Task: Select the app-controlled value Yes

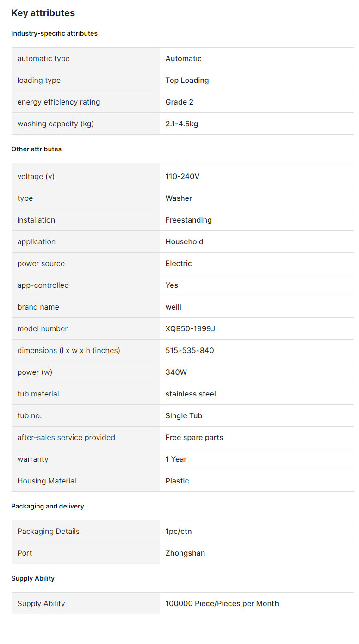Action: coord(172,285)
